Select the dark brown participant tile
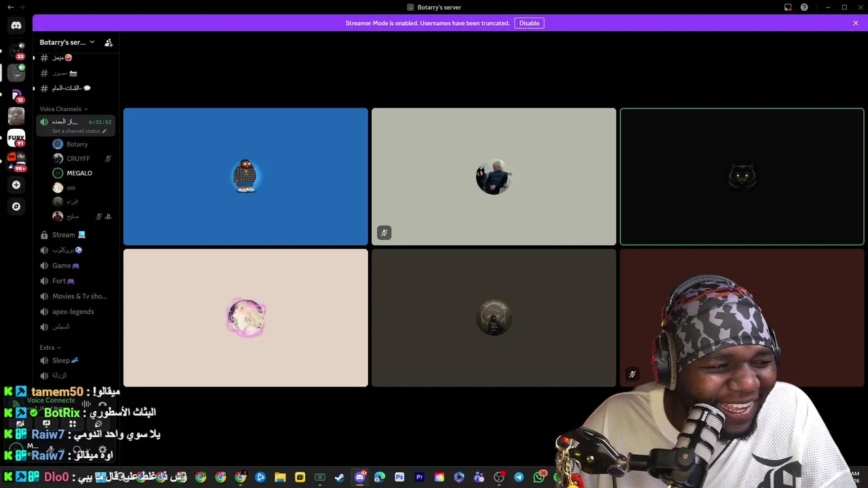This screenshot has width=868, height=488. tap(494, 318)
